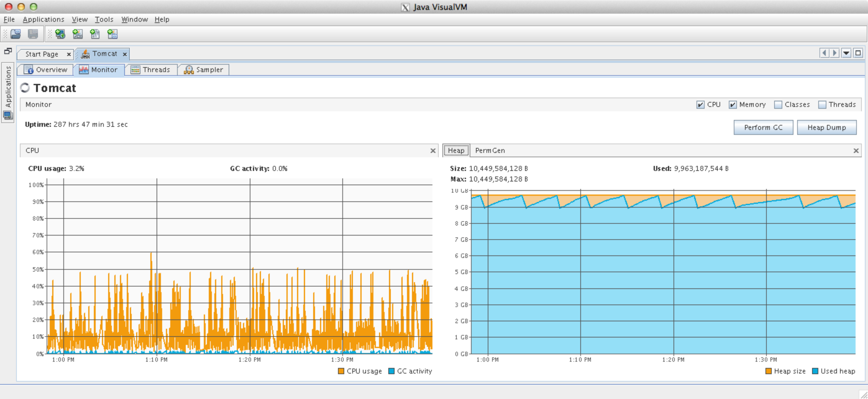Open the Applications side panel tab
Image resolution: width=868 pixels, height=399 pixels.
(7, 93)
